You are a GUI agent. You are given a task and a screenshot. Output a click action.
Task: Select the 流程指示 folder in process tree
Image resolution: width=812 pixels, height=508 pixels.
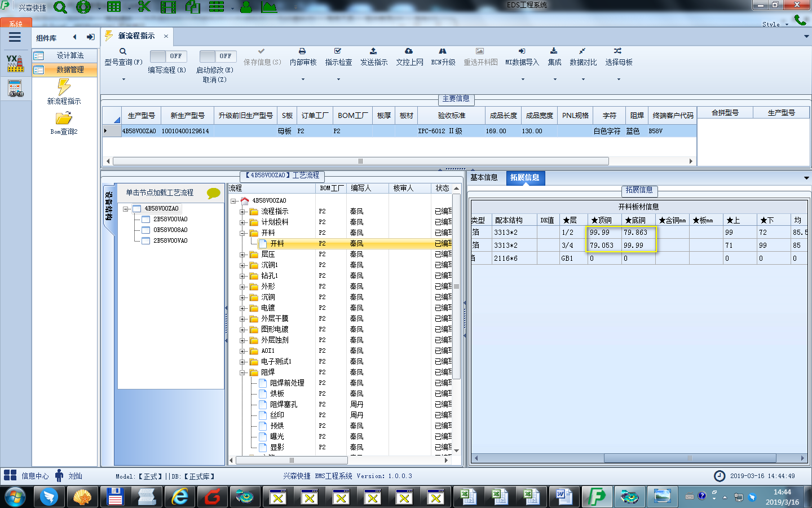pos(275,211)
